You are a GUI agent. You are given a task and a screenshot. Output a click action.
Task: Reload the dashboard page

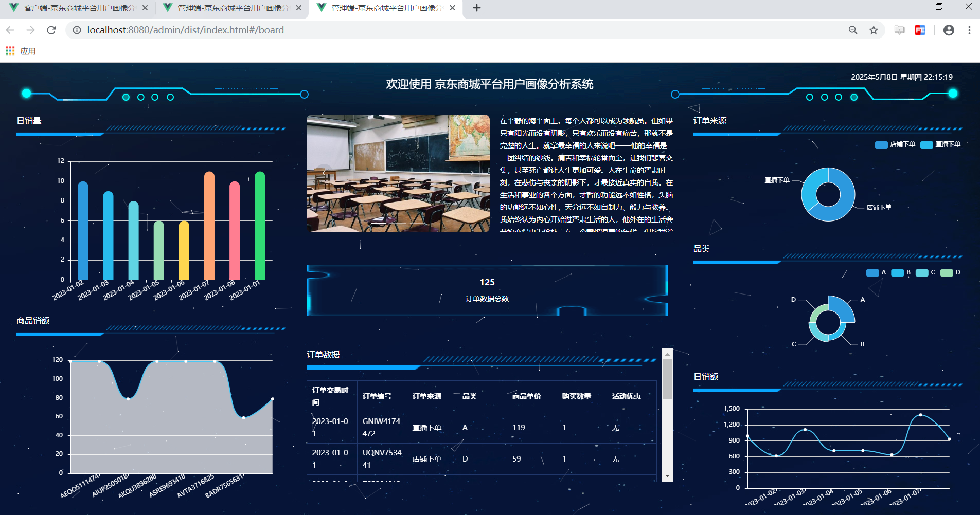coord(51,30)
